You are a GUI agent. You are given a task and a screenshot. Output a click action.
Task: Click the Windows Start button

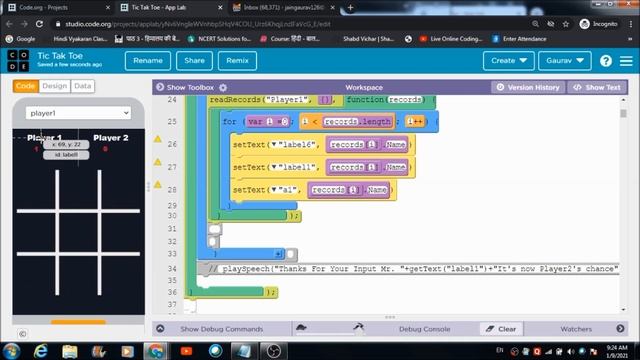click(x=11, y=351)
